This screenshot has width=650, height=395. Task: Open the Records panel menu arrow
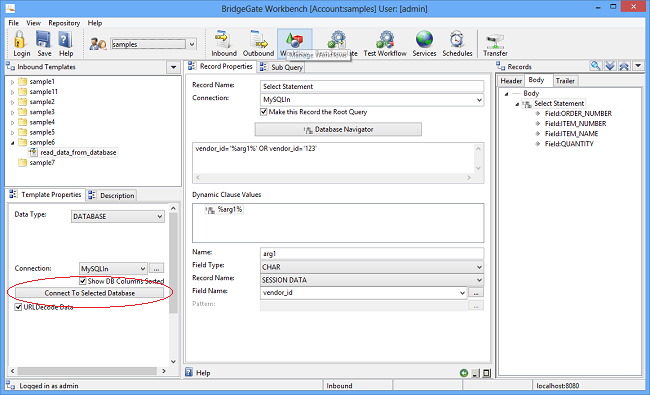pos(638,66)
